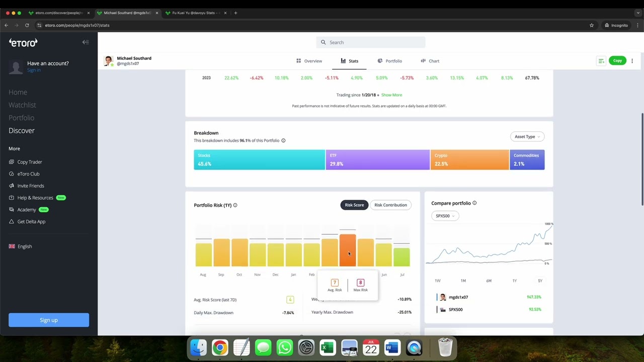Viewport: 644px width, 362px height.
Task: Click Michael Southard's profile avatar
Action: [108, 61]
